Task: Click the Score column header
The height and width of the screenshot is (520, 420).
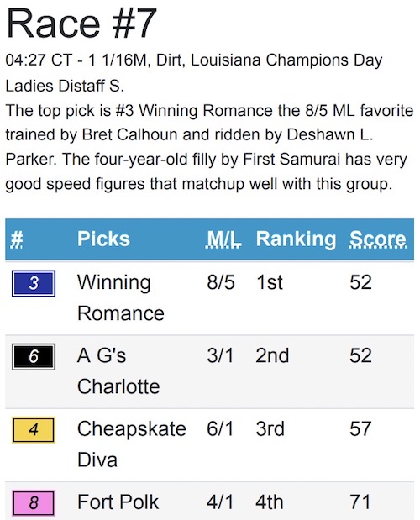Action: coord(378,239)
